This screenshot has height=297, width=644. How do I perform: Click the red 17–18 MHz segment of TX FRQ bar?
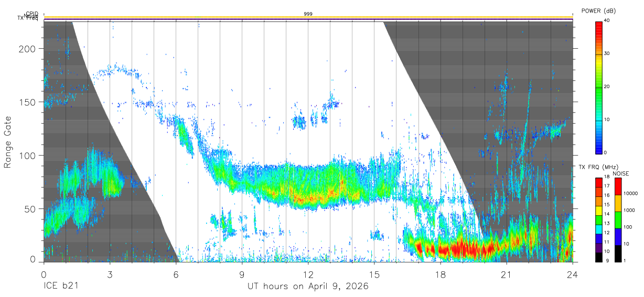coord(598,183)
